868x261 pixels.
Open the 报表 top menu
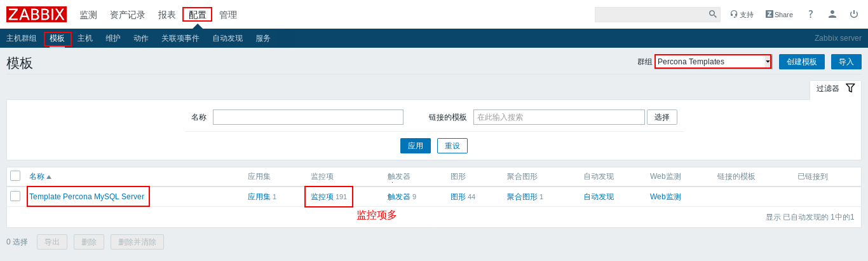[167, 15]
